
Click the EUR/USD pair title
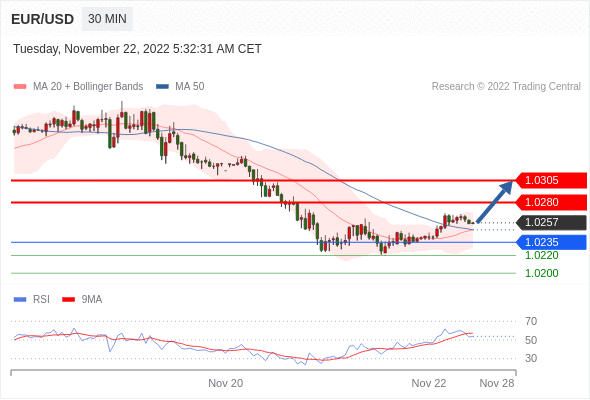[x=43, y=19]
